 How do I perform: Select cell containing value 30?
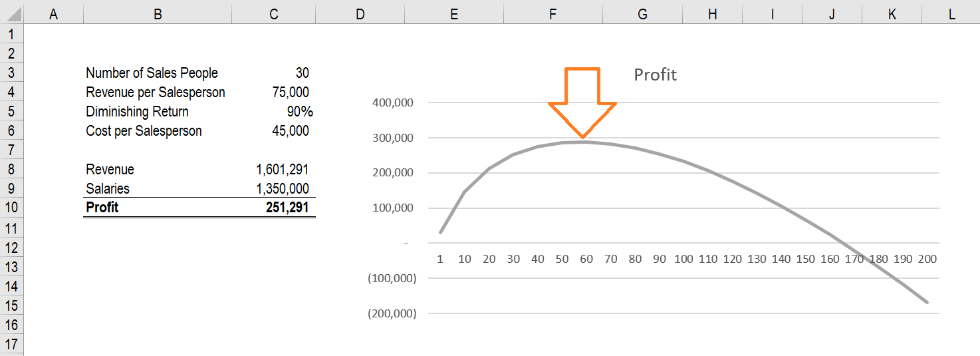(303, 73)
